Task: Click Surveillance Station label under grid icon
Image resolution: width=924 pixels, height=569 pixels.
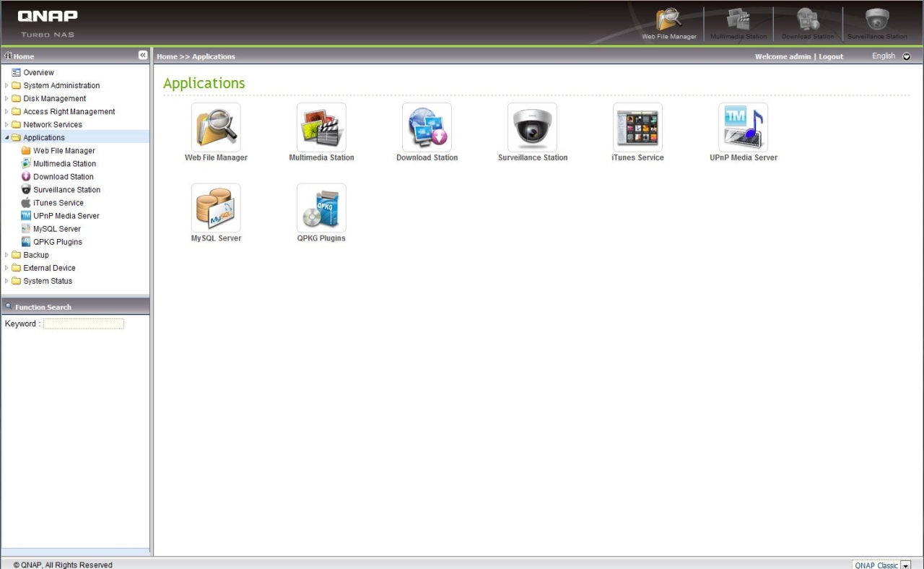Action: pyautogui.click(x=533, y=157)
